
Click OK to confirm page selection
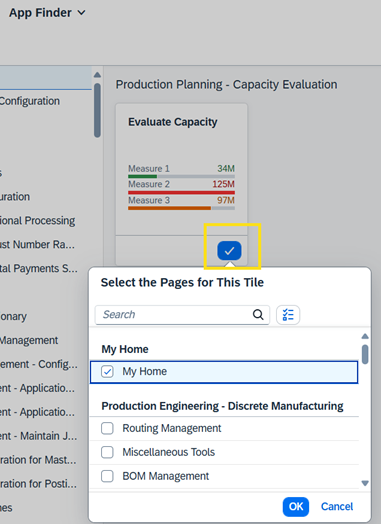[296, 507]
